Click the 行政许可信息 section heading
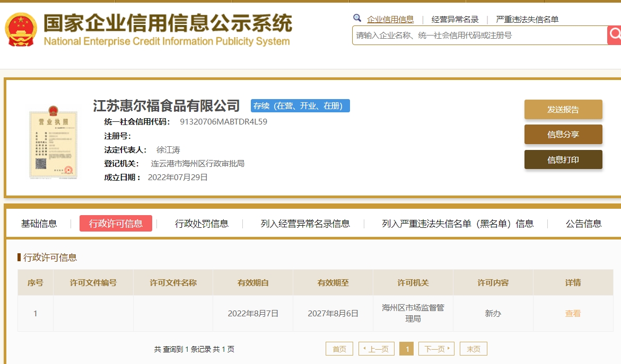 [50, 258]
